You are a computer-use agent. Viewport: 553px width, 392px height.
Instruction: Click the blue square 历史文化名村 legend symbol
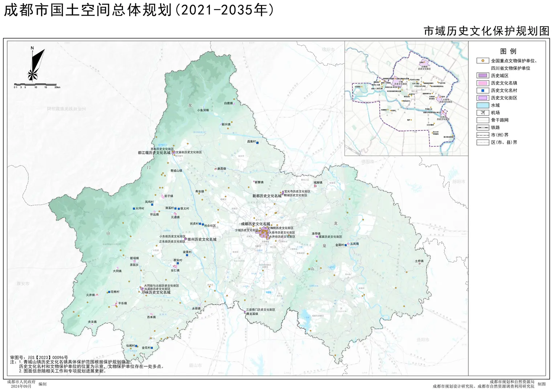click(x=483, y=90)
